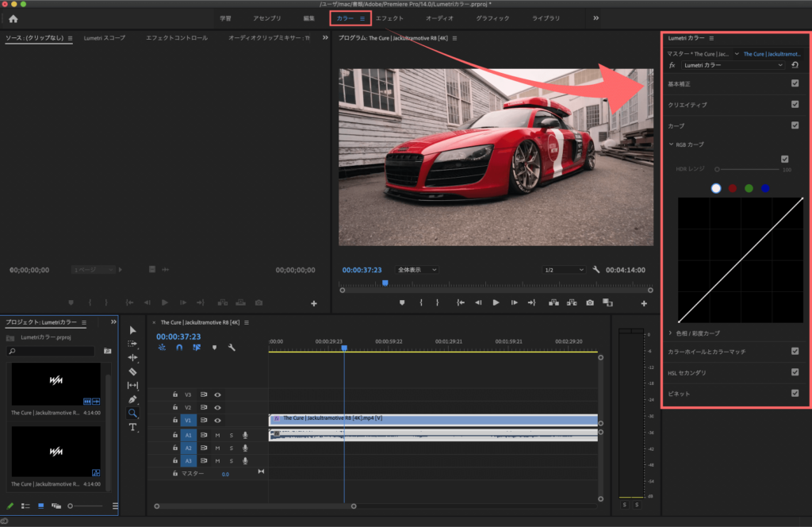Click Export Frame camera icon in program monitor
The height and width of the screenshot is (527, 812).
point(590,302)
